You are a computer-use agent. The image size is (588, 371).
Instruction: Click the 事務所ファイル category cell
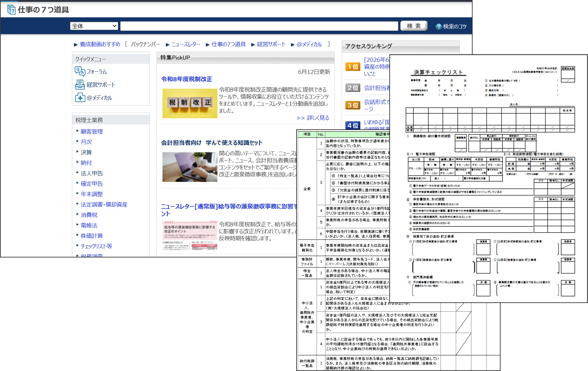307,262
